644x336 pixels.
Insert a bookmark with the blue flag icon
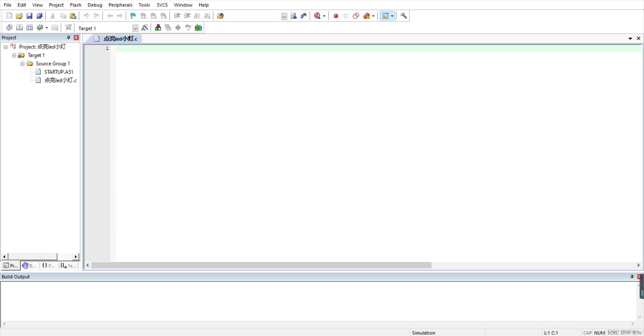[x=133, y=16]
